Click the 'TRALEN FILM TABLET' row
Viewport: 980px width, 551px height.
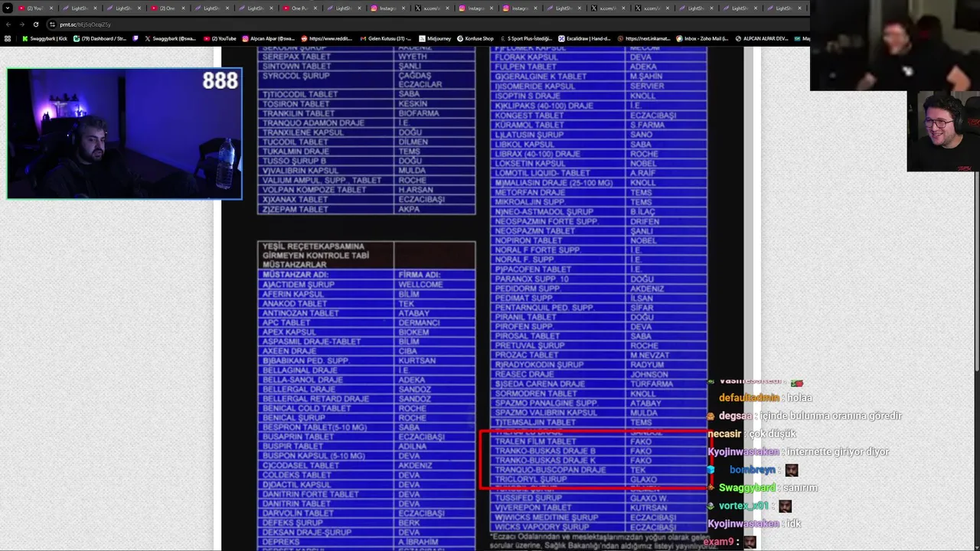(599, 441)
